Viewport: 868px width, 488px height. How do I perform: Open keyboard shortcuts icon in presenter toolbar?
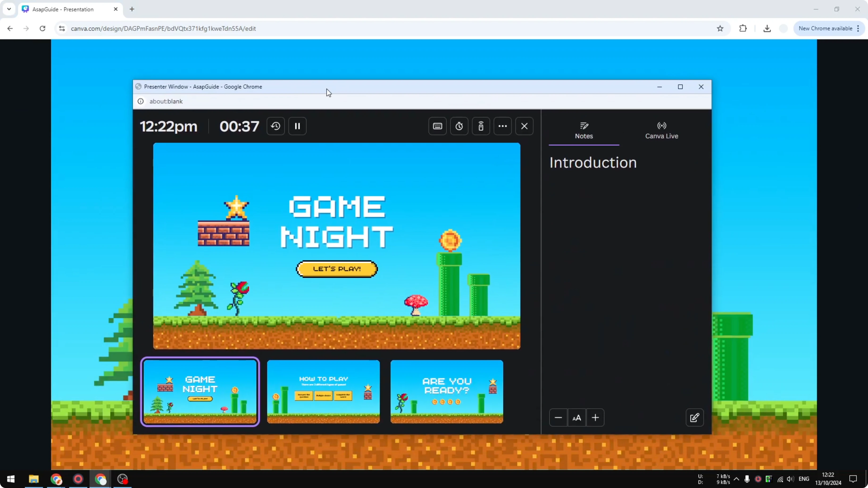pyautogui.click(x=437, y=126)
